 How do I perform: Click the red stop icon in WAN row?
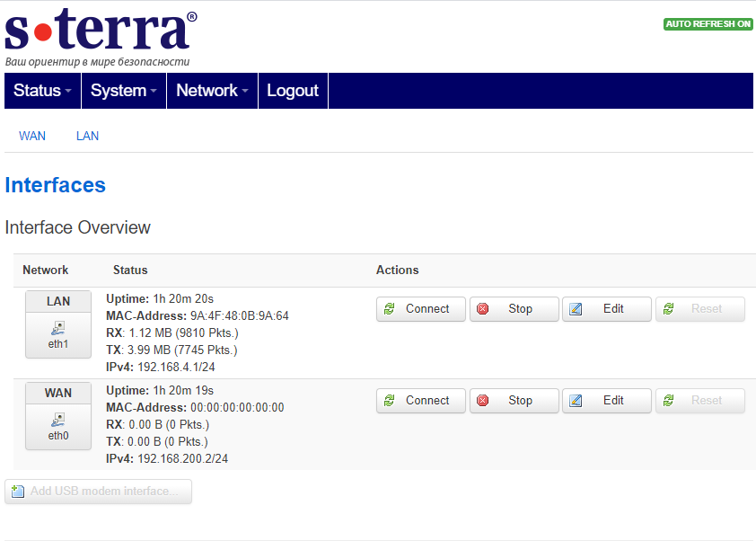pos(482,401)
